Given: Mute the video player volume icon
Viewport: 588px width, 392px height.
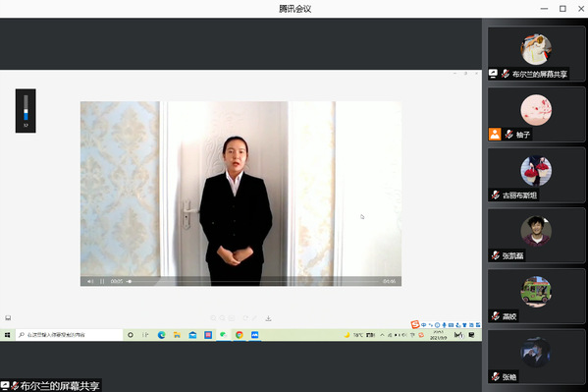Looking at the screenshot, I should (90, 281).
